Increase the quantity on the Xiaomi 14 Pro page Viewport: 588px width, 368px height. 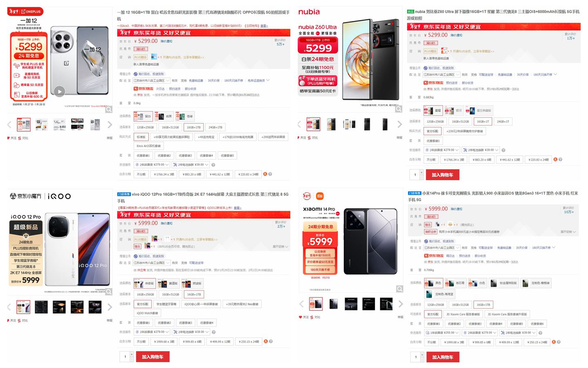[x=422, y=355]
